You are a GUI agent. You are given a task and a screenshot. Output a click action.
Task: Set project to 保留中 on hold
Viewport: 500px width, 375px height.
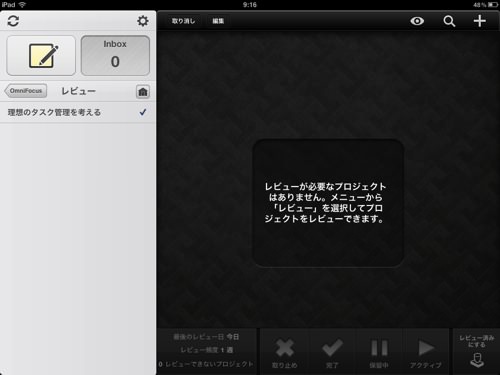click(379, 353)
